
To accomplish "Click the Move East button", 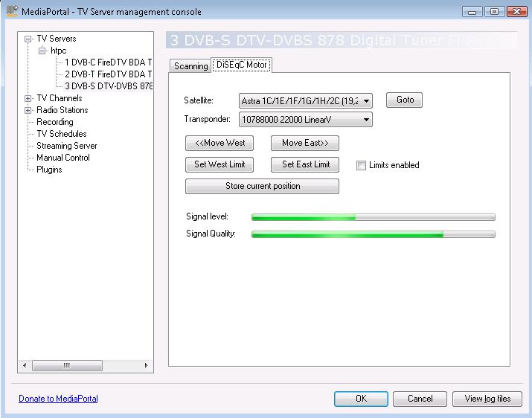I will coord(305,143).
